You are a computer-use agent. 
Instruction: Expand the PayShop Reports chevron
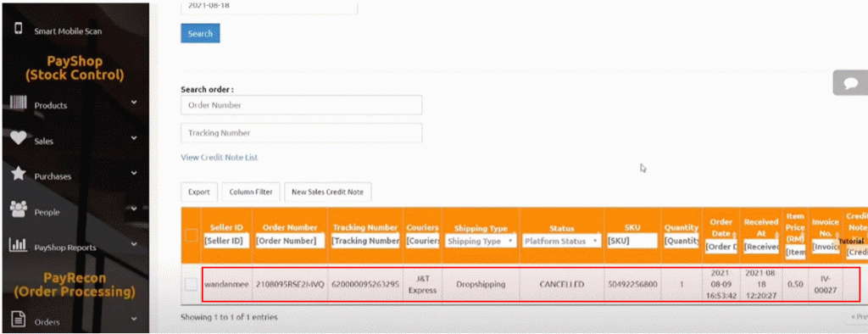click(x=134, y=244)
